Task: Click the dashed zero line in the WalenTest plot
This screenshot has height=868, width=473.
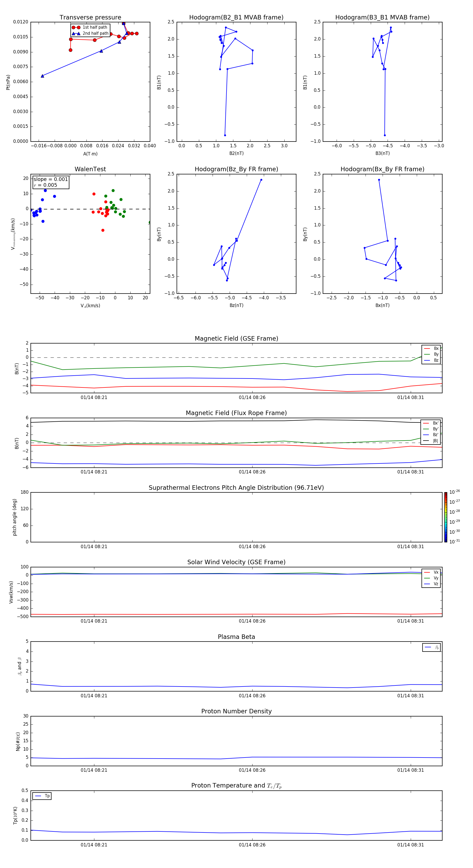Action: [90, 209]
